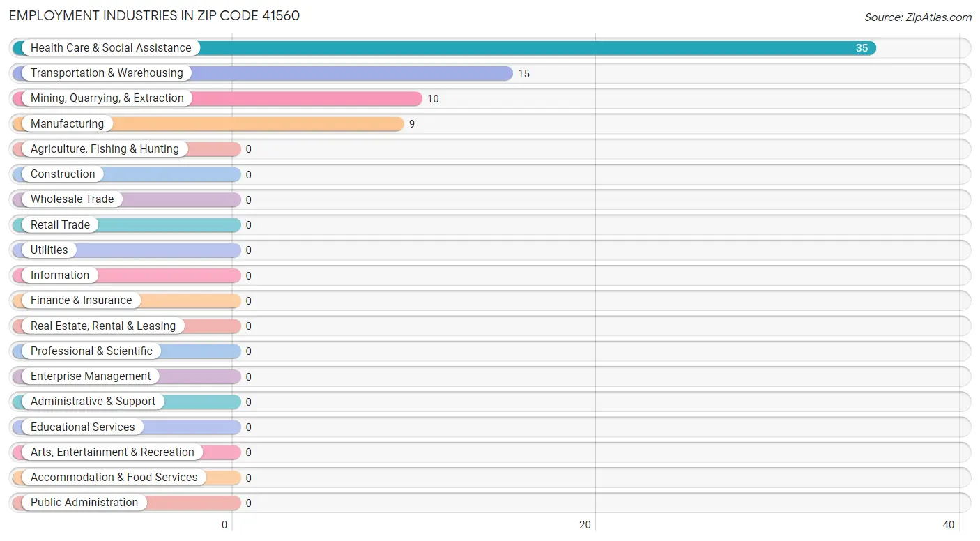The width and height of the screenshot is (980, 541).
Task: Select the Real Estate, Rental & Leasing label
Action: click(x=103, y=326)
